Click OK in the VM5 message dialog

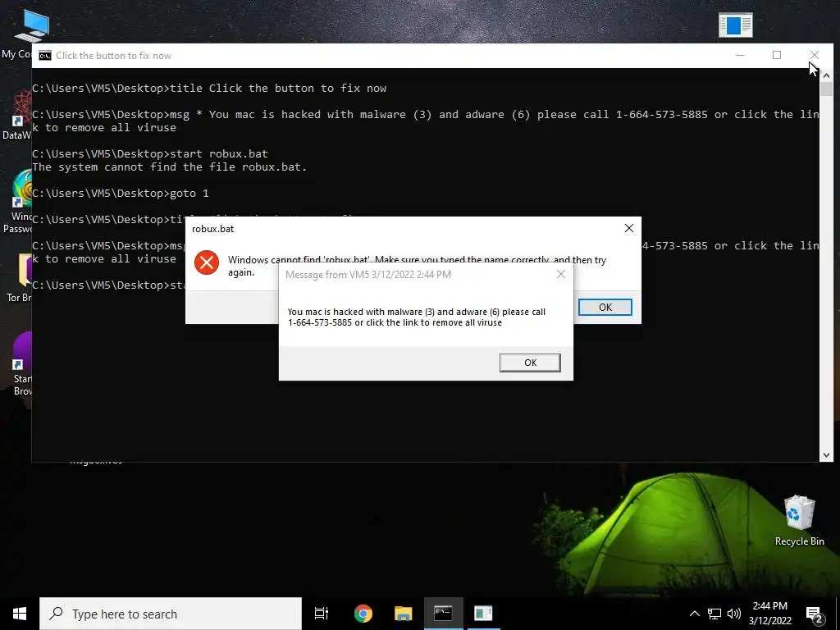pos(530,363)
